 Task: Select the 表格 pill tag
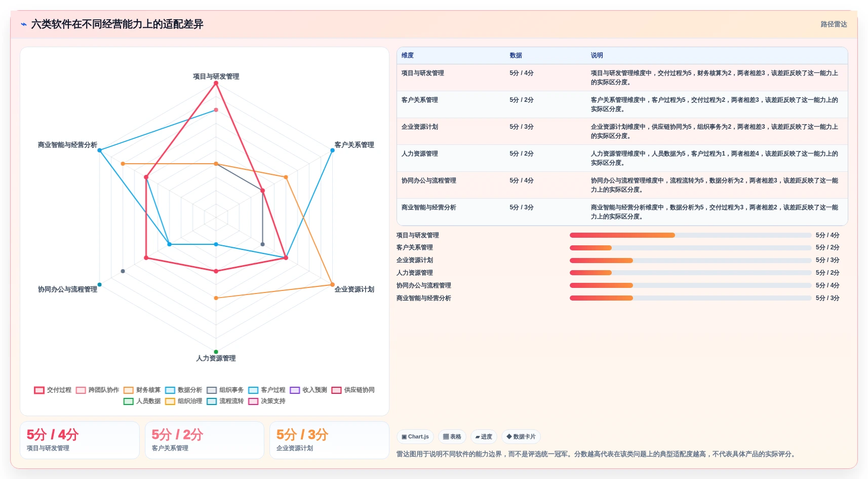pos(452,436)
